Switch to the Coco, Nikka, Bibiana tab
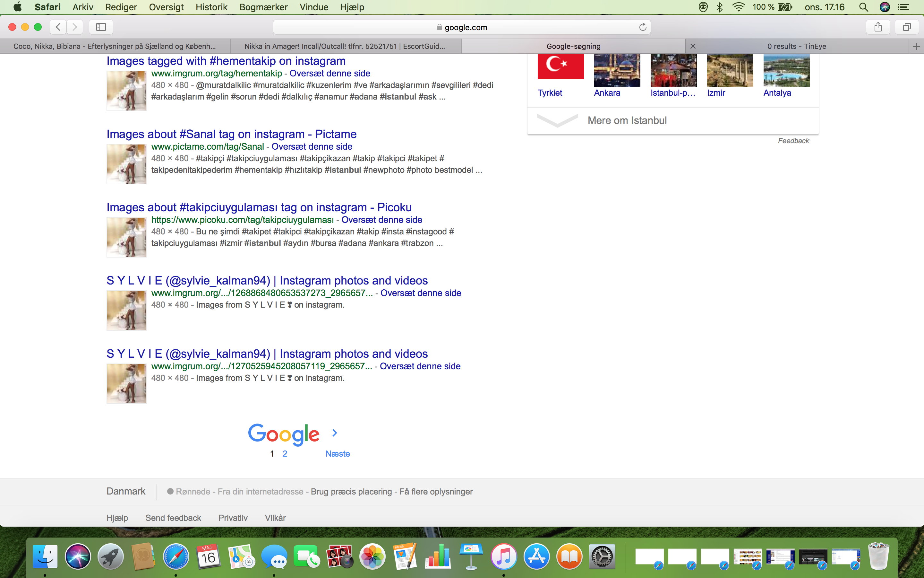The width and height of the screenshot is (924, 578). tap(115, 46)
